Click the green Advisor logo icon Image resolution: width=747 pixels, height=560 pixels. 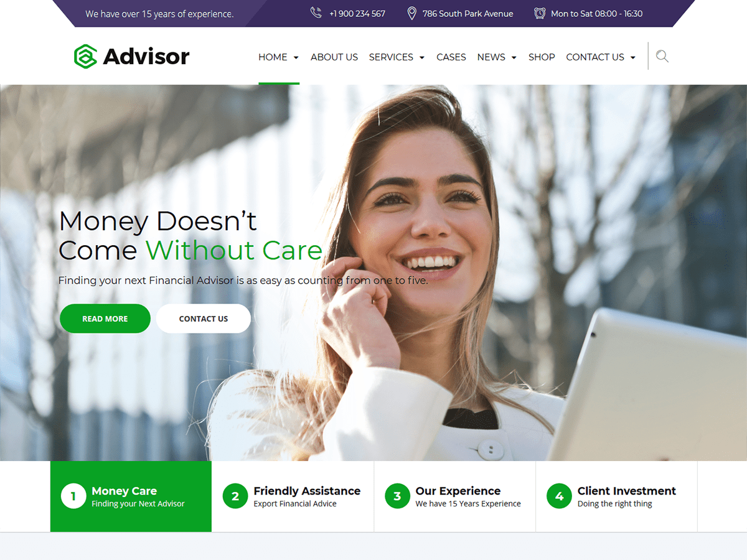(85, 57)
